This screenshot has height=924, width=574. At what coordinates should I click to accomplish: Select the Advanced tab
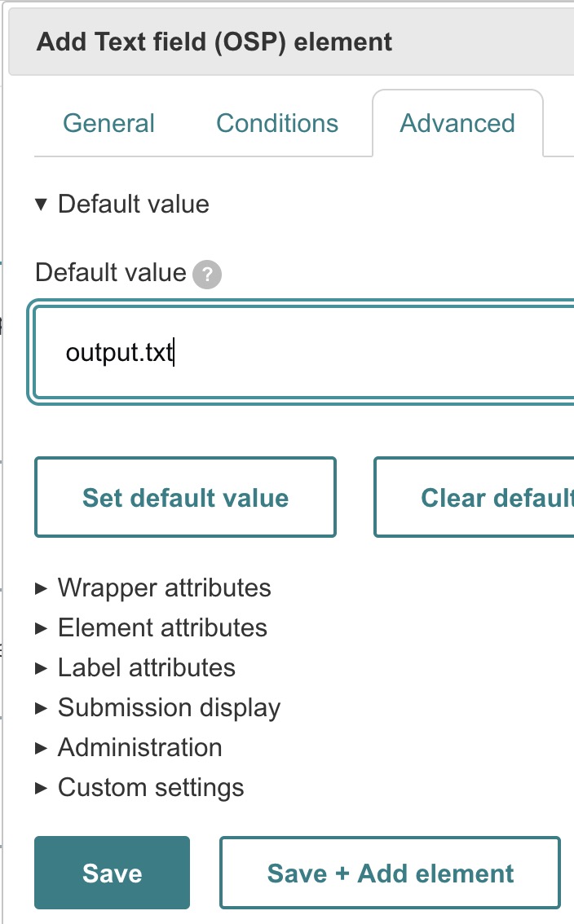pos(457,123)
